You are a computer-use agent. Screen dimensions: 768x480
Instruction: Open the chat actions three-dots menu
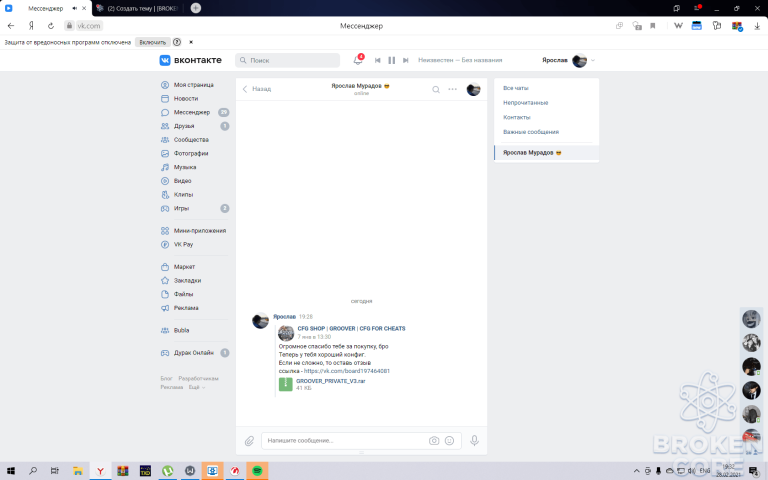click(x=453, y=89)
